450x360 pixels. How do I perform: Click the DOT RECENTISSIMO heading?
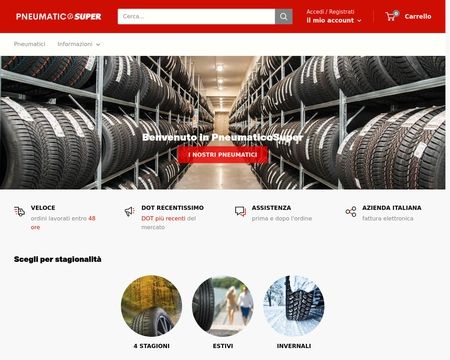point(172,208)
